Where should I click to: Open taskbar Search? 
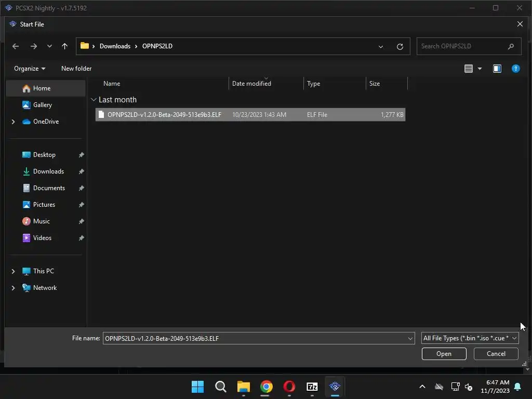coord(220,387)
